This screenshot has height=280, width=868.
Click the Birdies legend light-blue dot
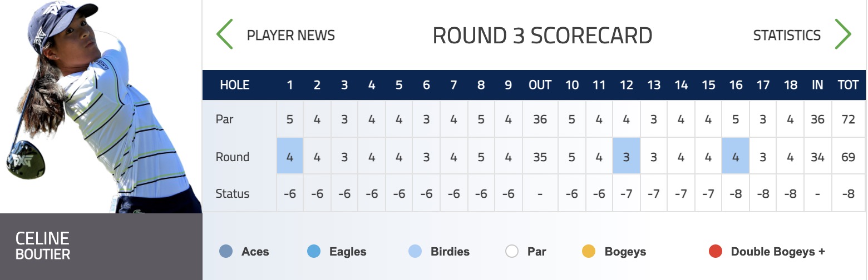pos(415,252)
